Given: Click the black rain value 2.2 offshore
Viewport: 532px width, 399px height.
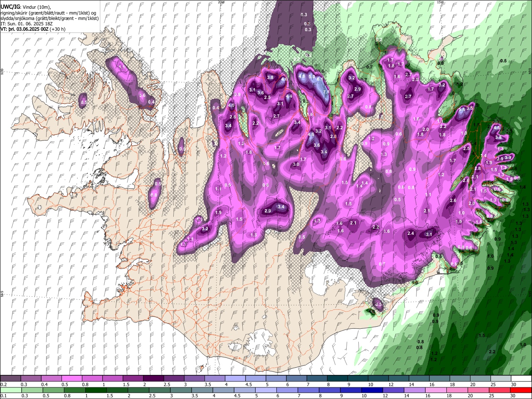Looking at the screenshot, I should pos(493,352).
